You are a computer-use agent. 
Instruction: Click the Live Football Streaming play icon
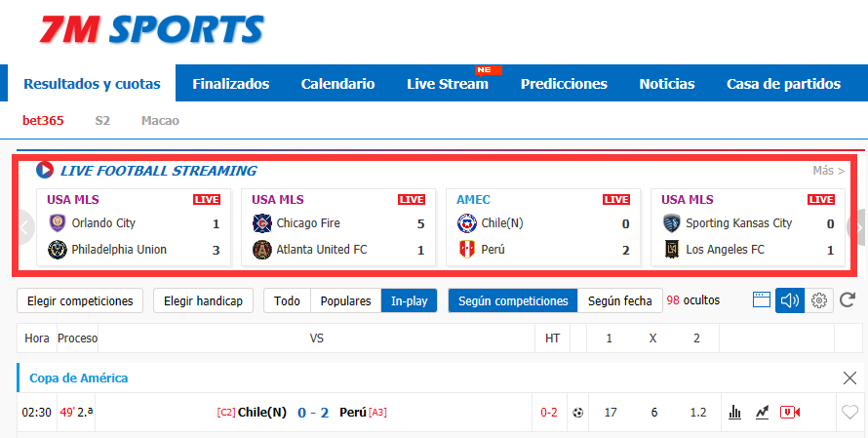44,170
